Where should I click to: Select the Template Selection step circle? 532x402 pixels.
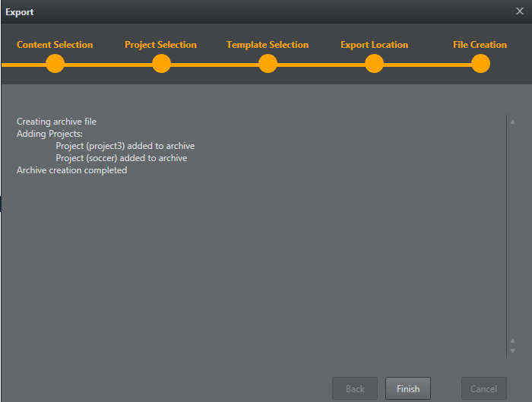pos(268,64)
